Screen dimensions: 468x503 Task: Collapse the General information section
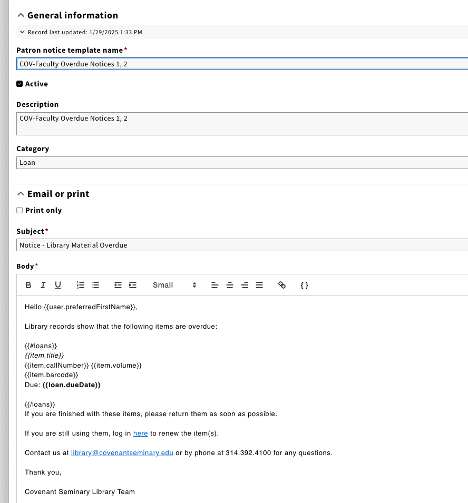pos(68,15)
